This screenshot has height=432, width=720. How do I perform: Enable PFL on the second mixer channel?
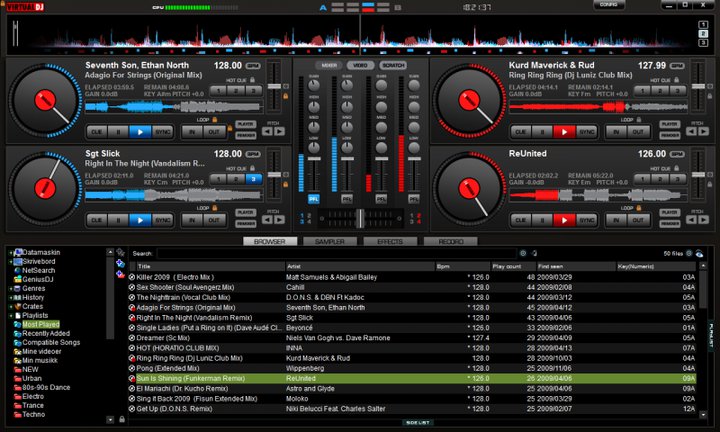click(x=347, y=199)
